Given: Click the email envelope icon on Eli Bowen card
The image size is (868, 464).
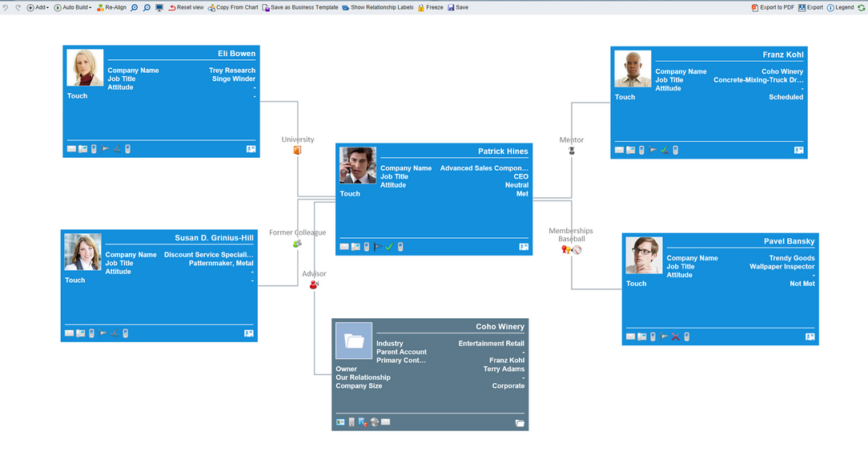Looking at the screenshot, I should click(x=71, y=149).
